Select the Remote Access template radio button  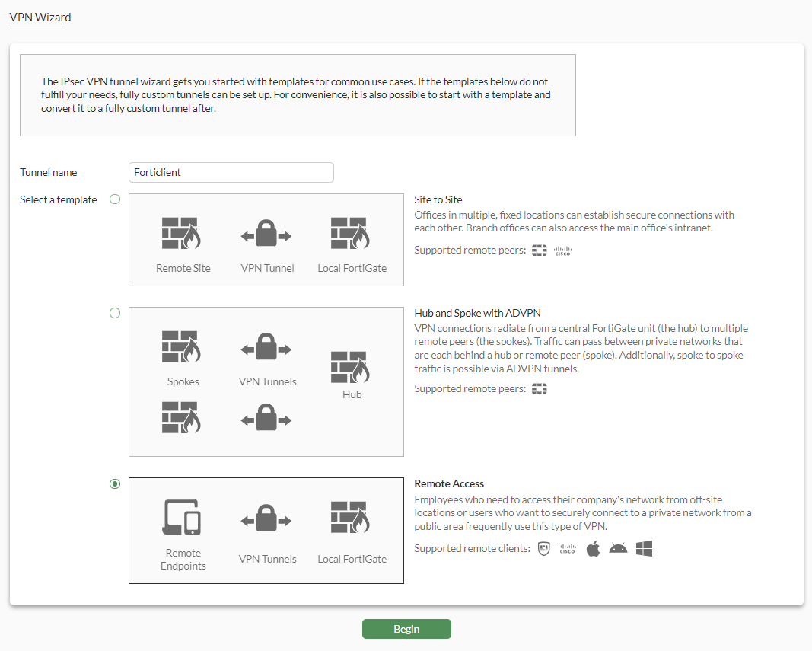coord(115,483)
